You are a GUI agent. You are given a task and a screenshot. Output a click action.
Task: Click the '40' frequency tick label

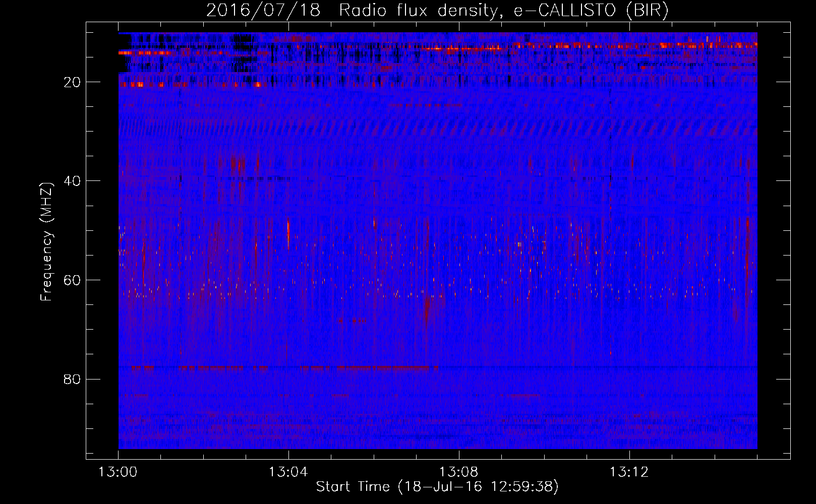coord(73,181)
